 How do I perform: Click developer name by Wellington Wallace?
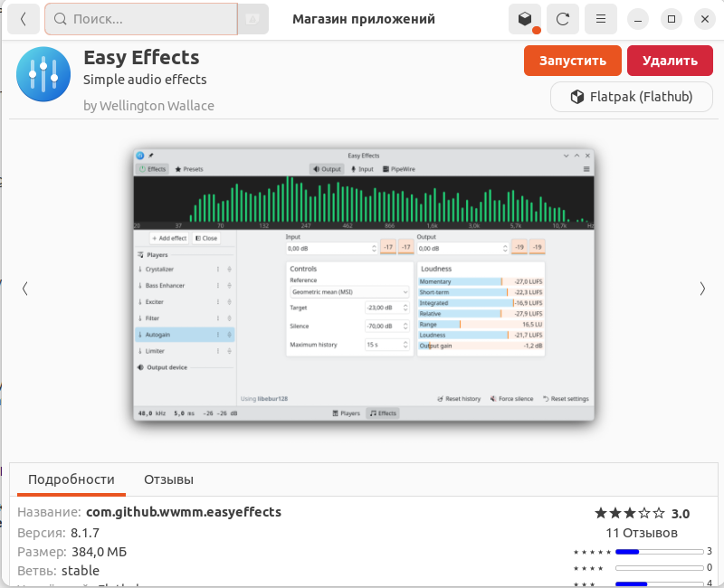coord(148,106)
